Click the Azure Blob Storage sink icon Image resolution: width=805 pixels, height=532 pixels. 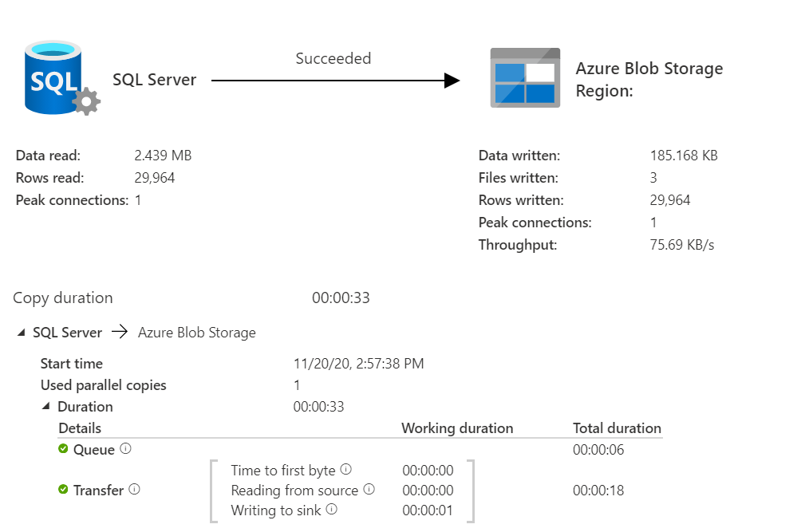pyautogui.click(x=525, y=78)
